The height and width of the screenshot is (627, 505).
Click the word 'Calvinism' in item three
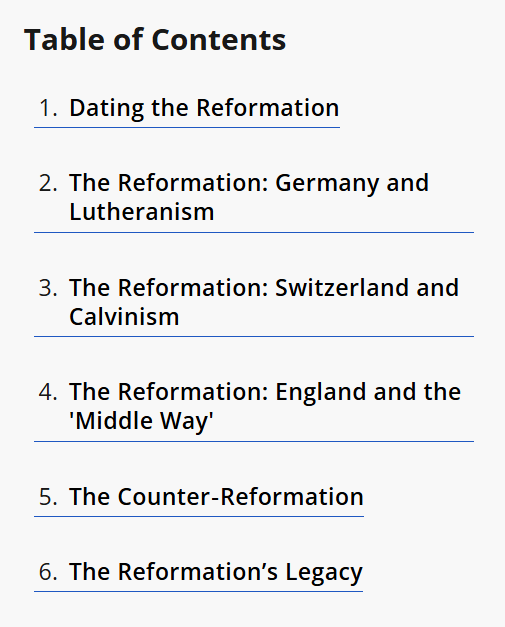click(x=124, y=316)
